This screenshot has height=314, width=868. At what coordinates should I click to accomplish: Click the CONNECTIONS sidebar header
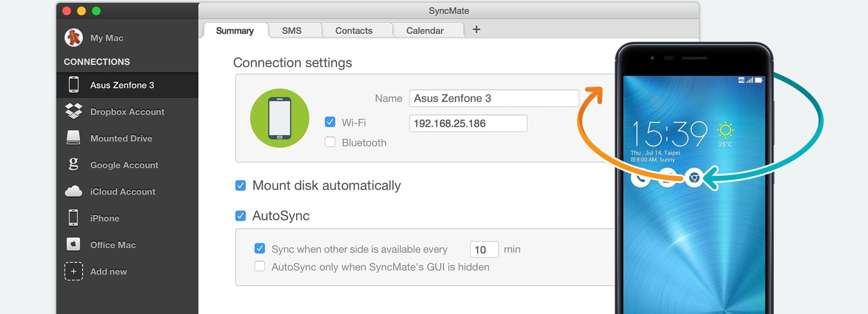tap(97, 61)
